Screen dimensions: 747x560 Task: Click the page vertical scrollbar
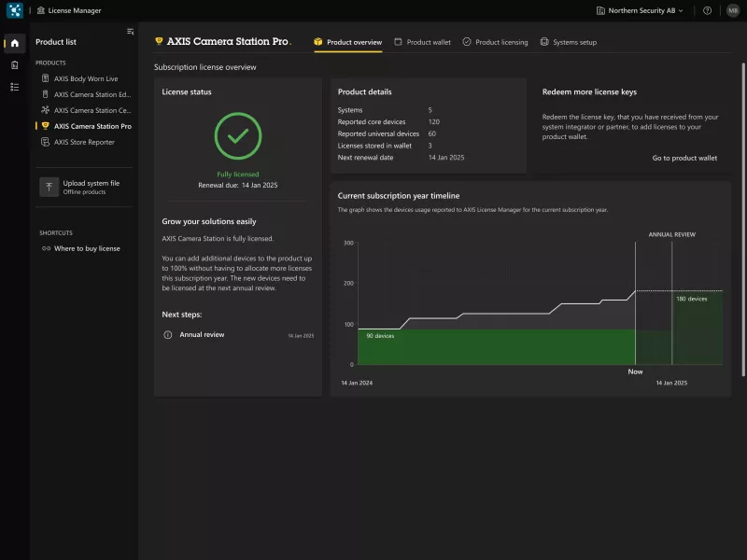point(742,219)
